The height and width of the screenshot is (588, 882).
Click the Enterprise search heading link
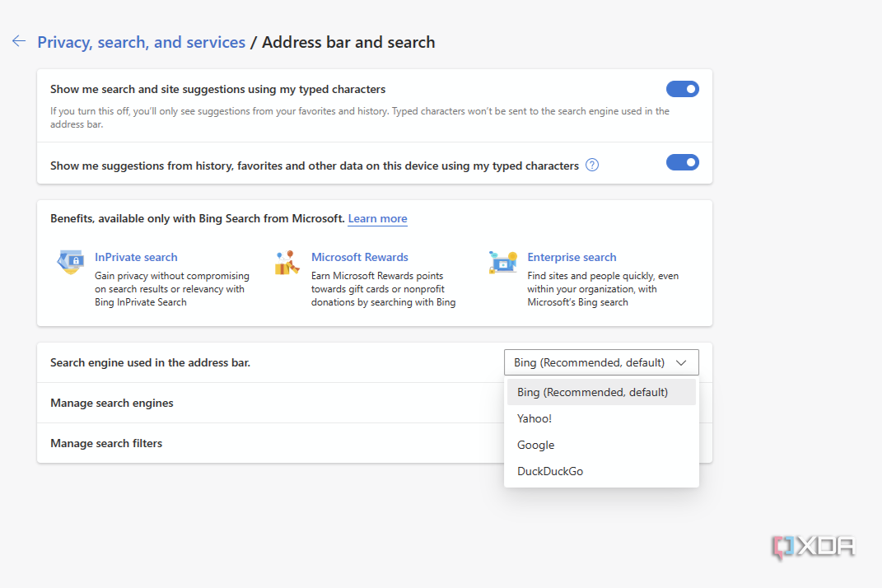(x=572, y=257)
